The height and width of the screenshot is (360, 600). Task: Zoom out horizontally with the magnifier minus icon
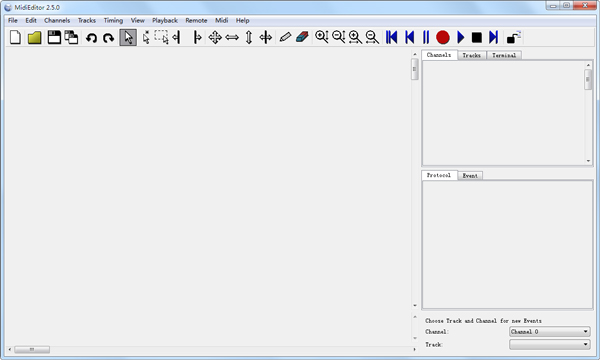tap(372, 37)
